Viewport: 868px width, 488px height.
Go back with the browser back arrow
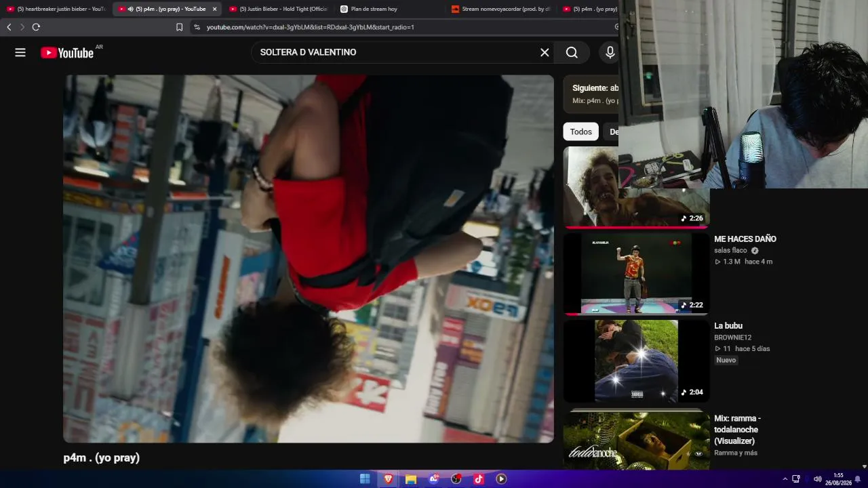point(9,27)
